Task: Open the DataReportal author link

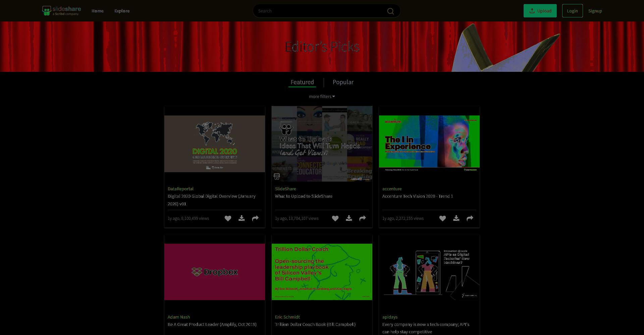Action: pyautogui.click(x=180, y=189)
